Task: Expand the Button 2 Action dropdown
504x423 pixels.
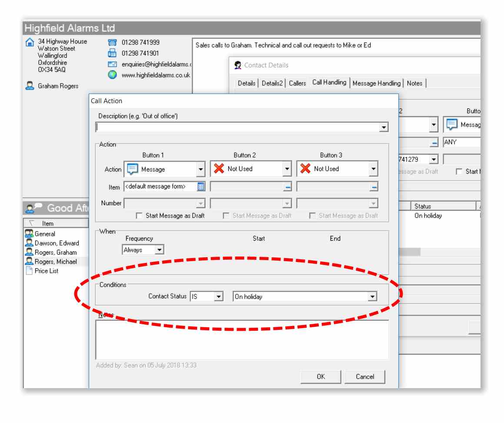Action: [x=287, y=169]
